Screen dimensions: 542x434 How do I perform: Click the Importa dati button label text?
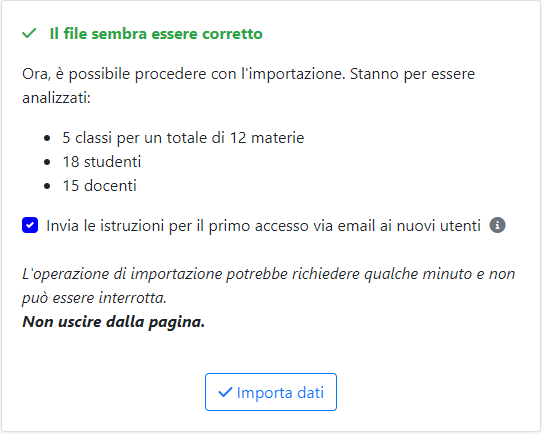coord(280,393)
